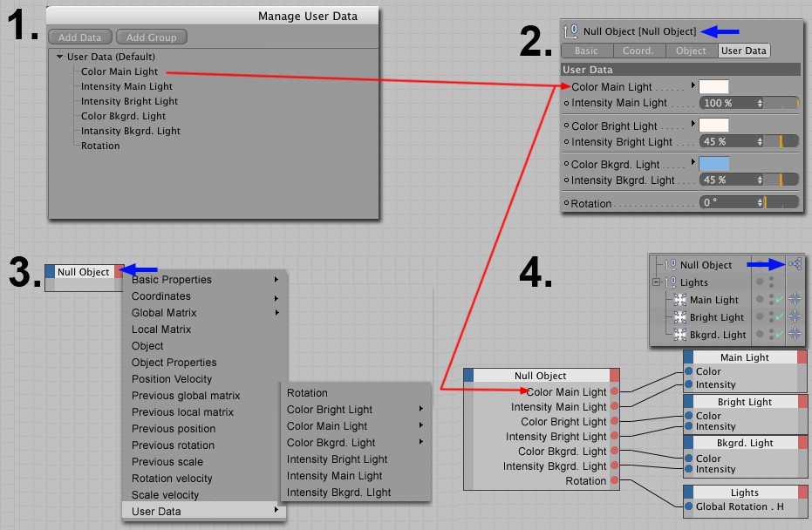This screenshot has width=812, height=530.
Task: Collapse the Lights hierarchy in object list
Action: click(x=656, y=282)
